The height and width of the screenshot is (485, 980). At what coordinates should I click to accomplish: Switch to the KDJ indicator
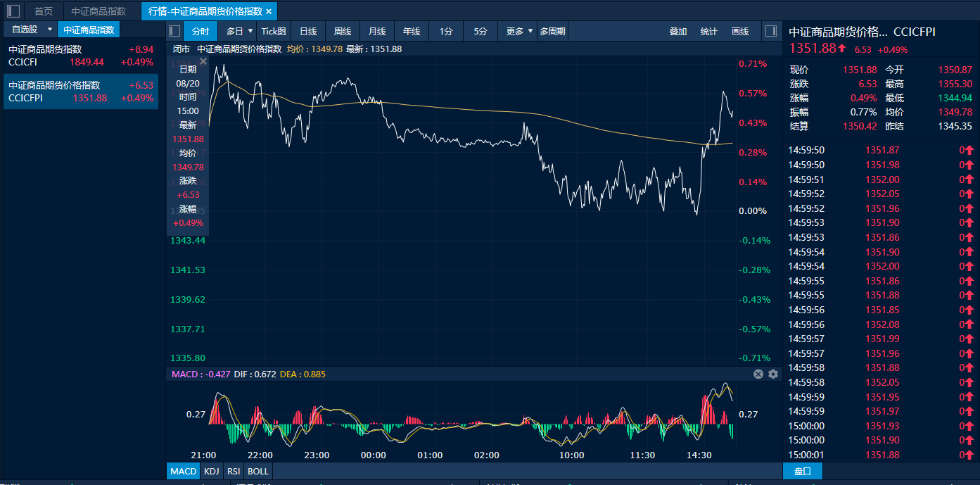[211, 472]
